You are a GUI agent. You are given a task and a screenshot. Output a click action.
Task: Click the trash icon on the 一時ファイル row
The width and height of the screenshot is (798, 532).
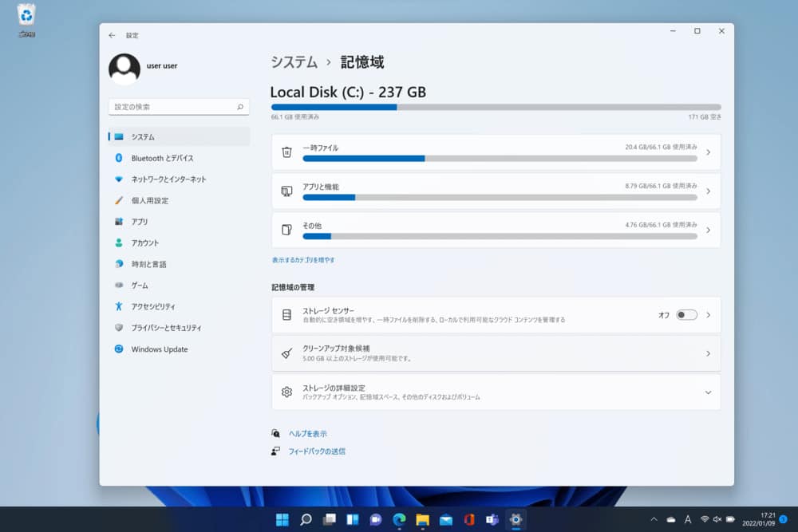(x=287, y=151)
